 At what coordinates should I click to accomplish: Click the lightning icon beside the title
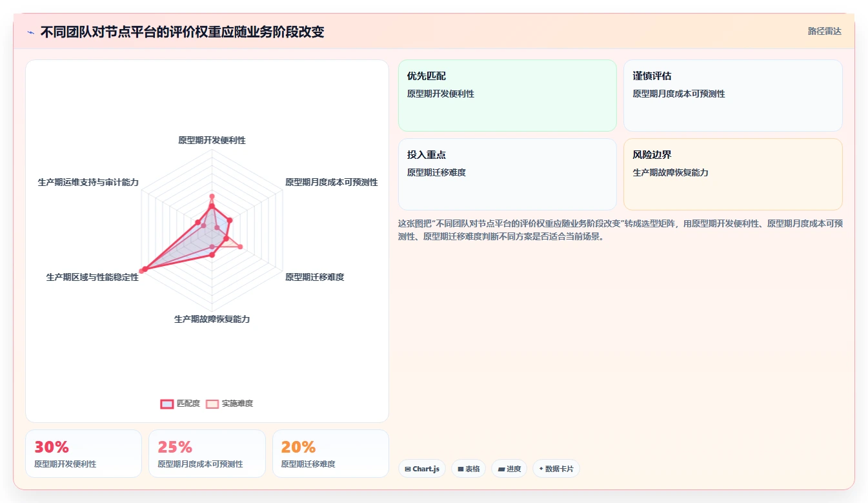31,32
